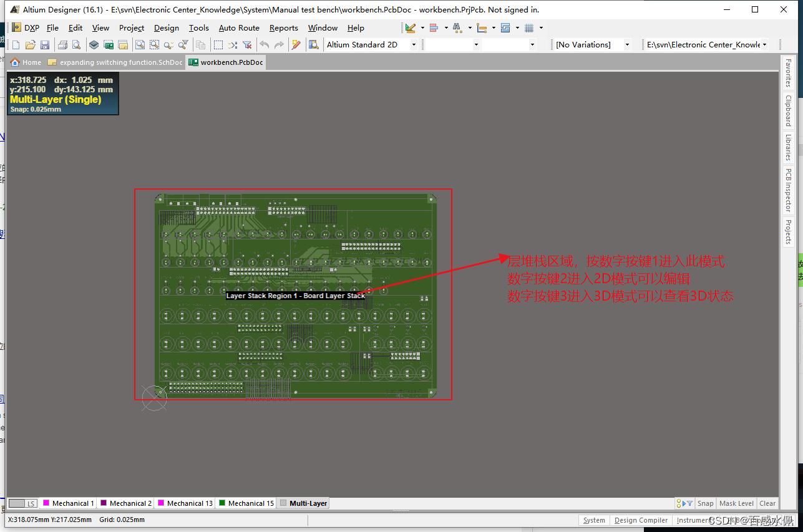Click the Zoom fit document magnifier icon
The image size is (803, 532).
pos(139,44)
